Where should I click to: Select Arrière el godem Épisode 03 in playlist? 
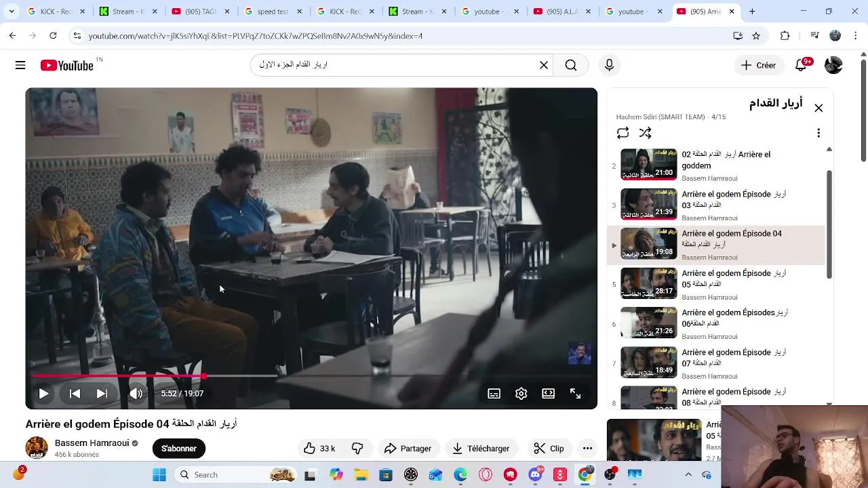pyautogui.click(x=716, y=205)
